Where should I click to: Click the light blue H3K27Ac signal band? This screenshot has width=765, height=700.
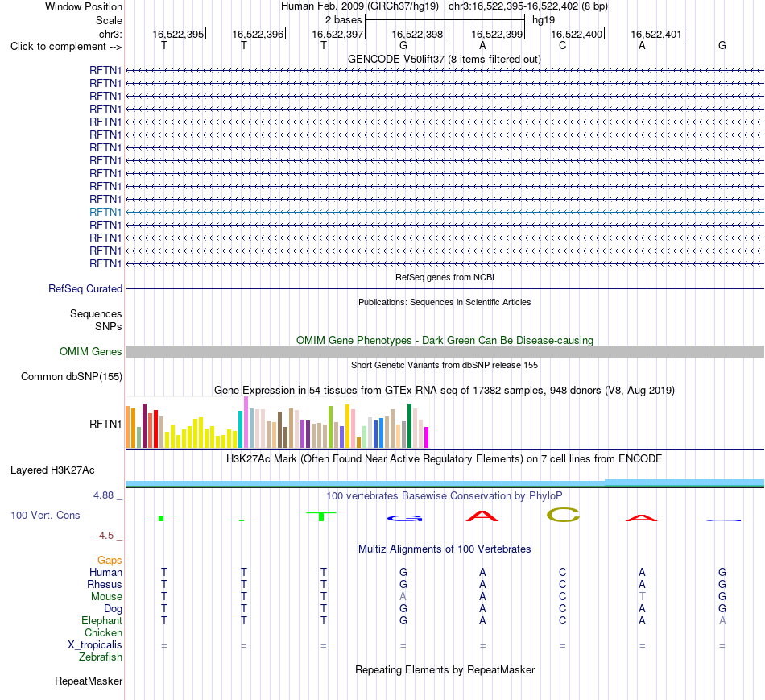445,483
